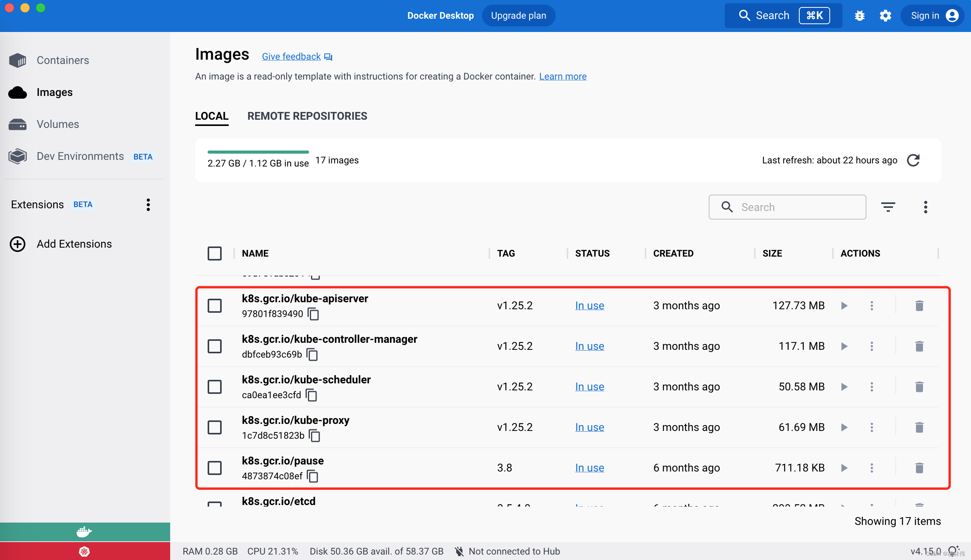Open more actions for kube-apiserver
This screenshot has width=971, height=560.
pos(872,306)
